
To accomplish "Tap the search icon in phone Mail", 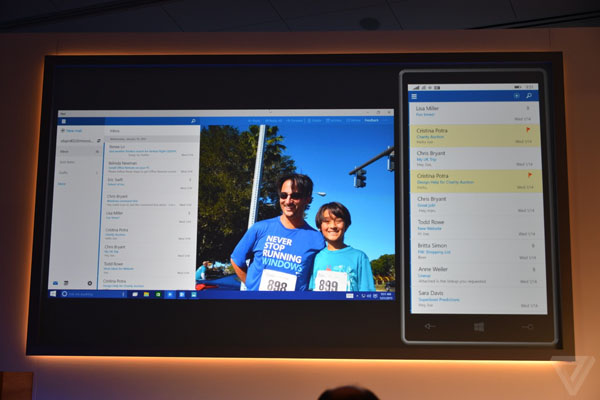I will click(x=529, y=96).
